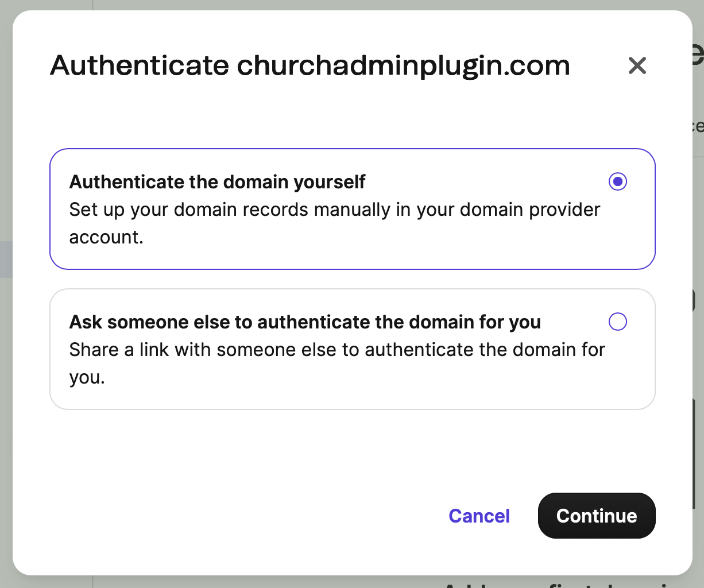704x588 pixels.
Task: Click the "Set up your domain records manually" description
Action: (334, 210)
